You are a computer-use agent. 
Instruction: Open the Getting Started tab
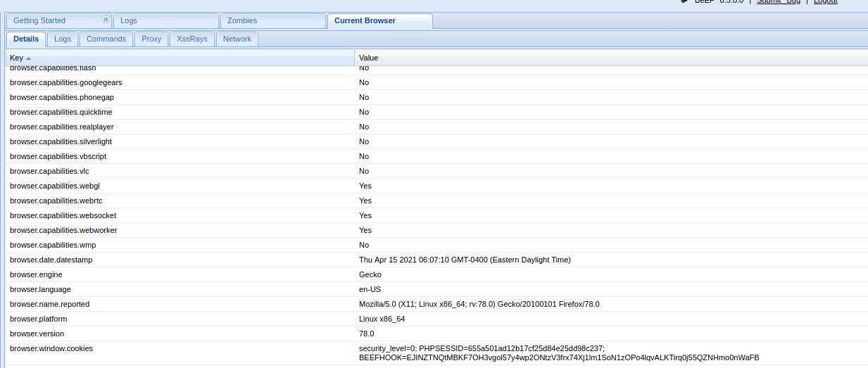pyautogui.click(x=39, y=20)
